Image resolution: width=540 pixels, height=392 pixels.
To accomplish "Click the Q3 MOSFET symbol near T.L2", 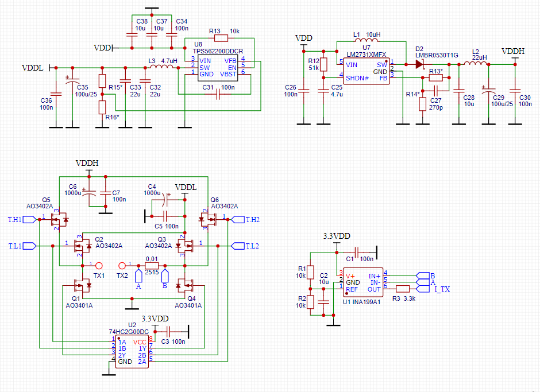I will [184, 246].
